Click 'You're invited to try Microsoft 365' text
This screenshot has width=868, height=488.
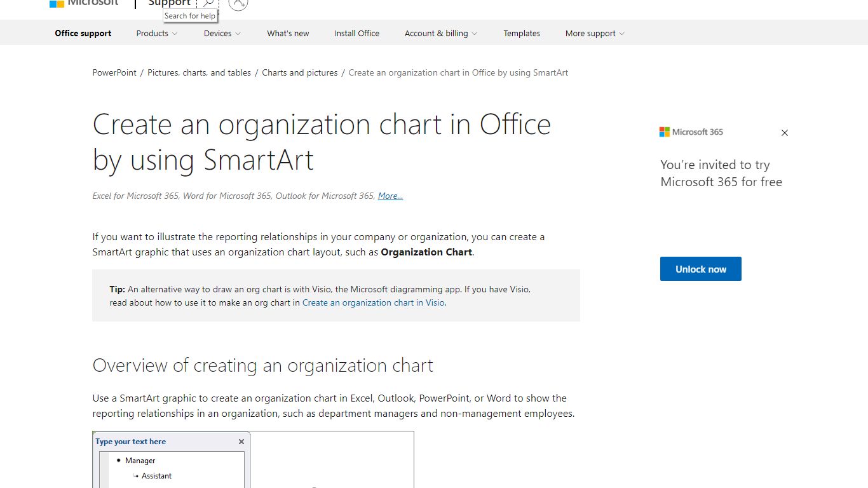pos(721,173)
